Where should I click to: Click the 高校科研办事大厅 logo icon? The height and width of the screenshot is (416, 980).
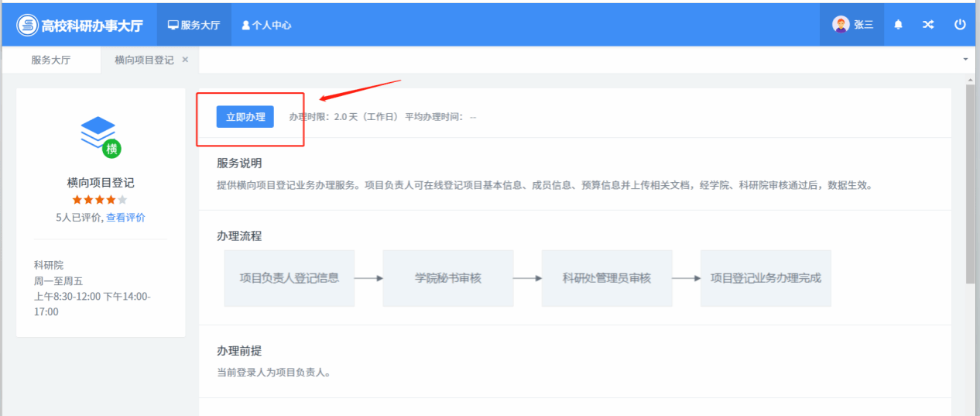(x=28, y=25)
